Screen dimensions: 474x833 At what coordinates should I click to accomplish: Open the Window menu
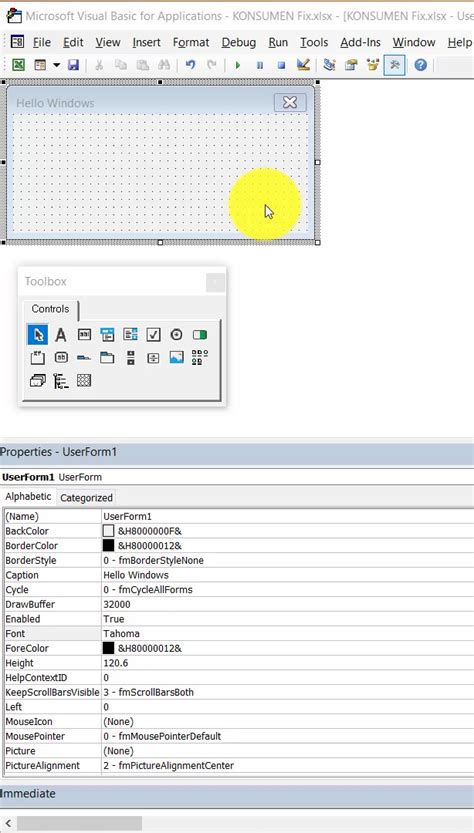(x=414, y=42)
